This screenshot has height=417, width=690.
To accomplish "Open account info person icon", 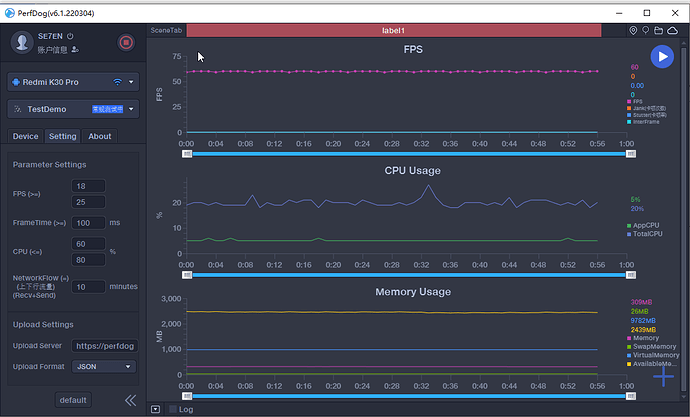I will pos(75,50).
